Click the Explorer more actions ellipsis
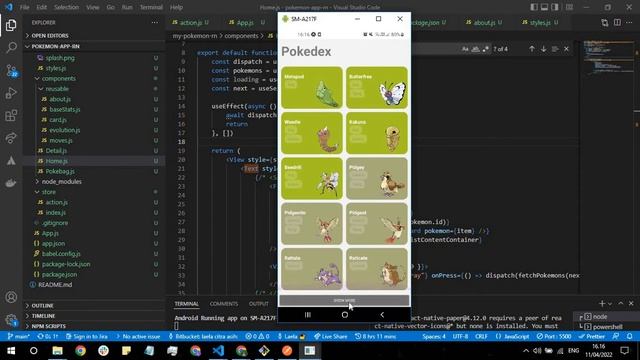The width and height of the screenshot is (640, 360). point(155,22)
